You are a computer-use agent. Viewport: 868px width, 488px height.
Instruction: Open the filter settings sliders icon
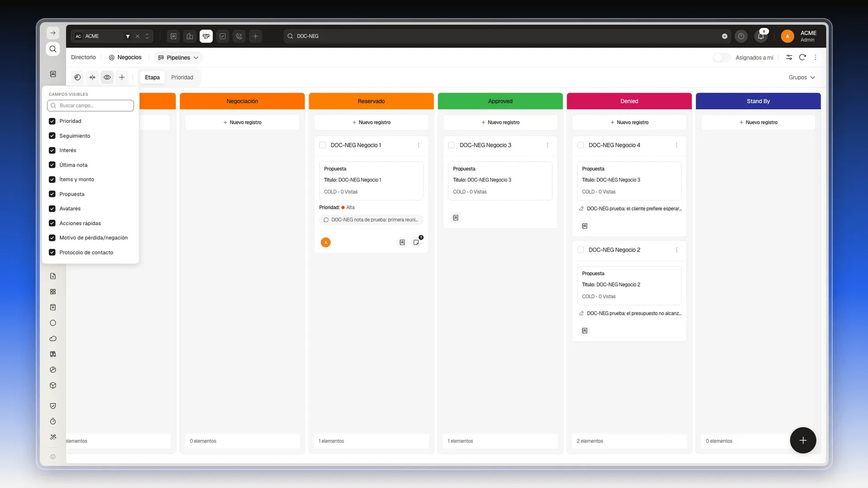789,57
